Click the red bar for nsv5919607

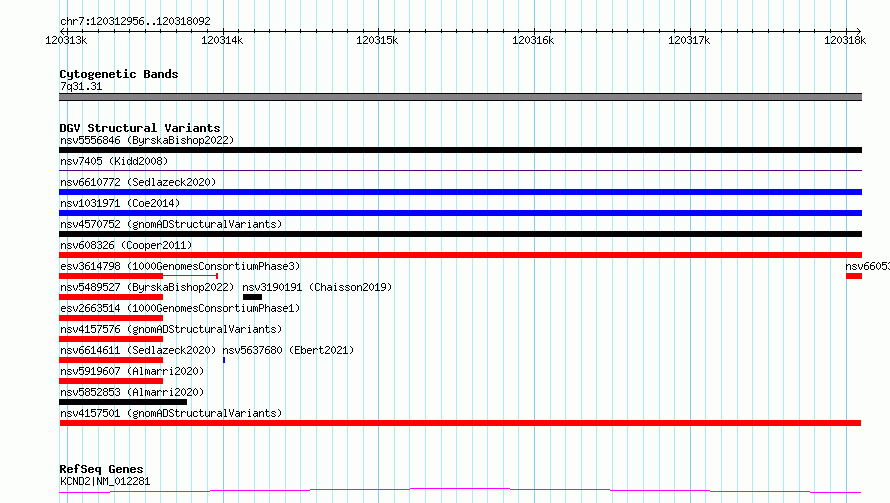pos(111,381)
